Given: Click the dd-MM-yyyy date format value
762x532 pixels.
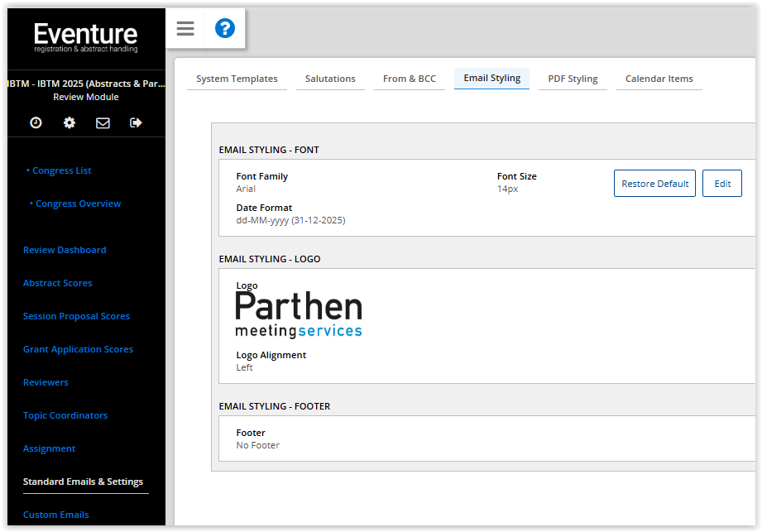Looking at the screenshot, I should [290, 220].
